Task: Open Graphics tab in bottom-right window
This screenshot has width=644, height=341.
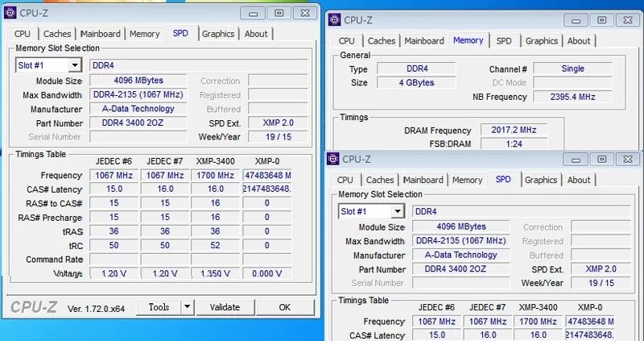Action: pyautogui.click(x=541, y=180)
